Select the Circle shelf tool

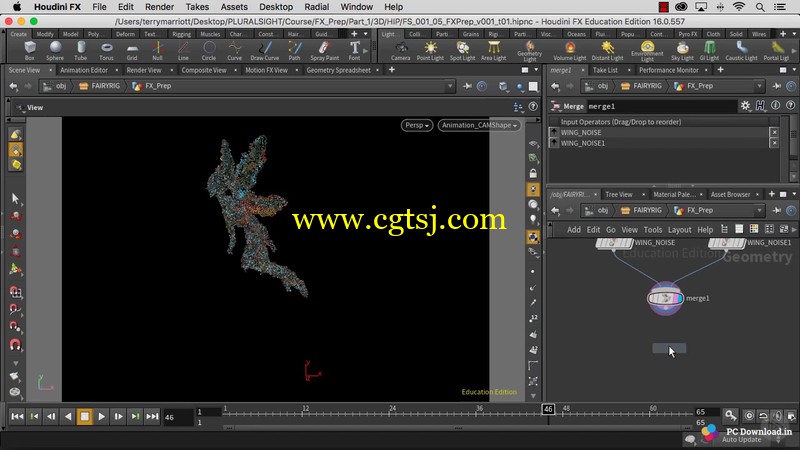(x=209, y=51)
